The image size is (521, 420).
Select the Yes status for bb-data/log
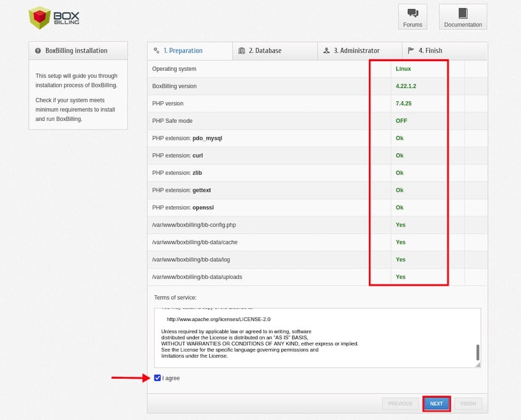click(401, 259)
